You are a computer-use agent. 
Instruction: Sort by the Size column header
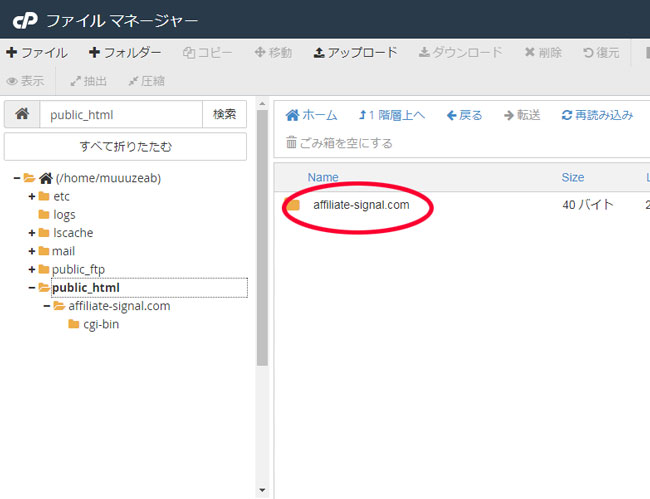pos(573,177)
